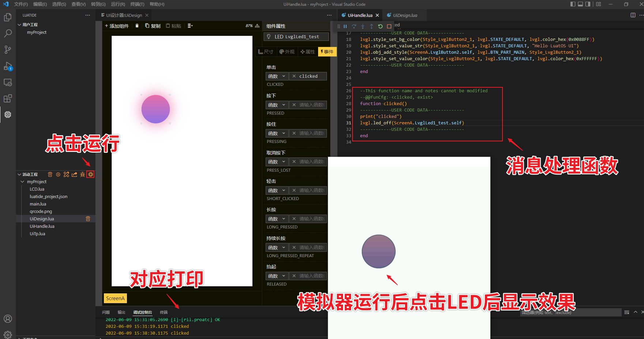Click the 添加组件 button

coord(117,26)
